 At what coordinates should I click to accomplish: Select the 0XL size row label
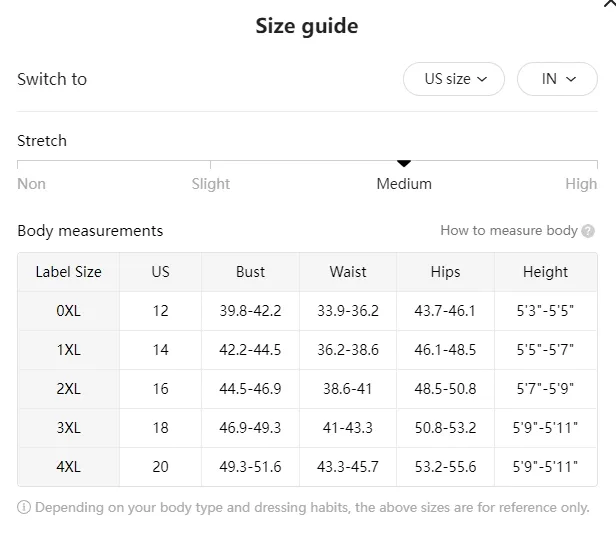click(68, 311)
